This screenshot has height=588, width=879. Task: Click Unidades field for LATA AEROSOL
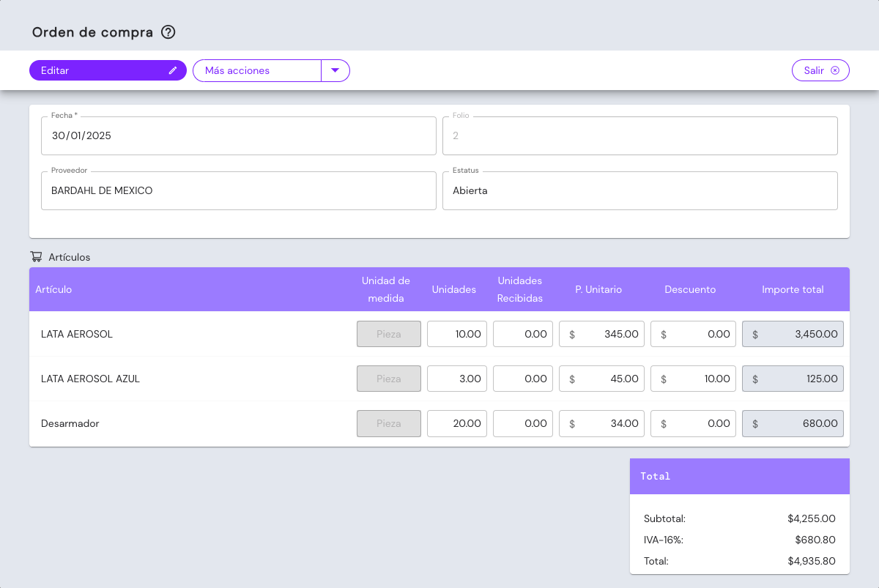tap(457, 334)
